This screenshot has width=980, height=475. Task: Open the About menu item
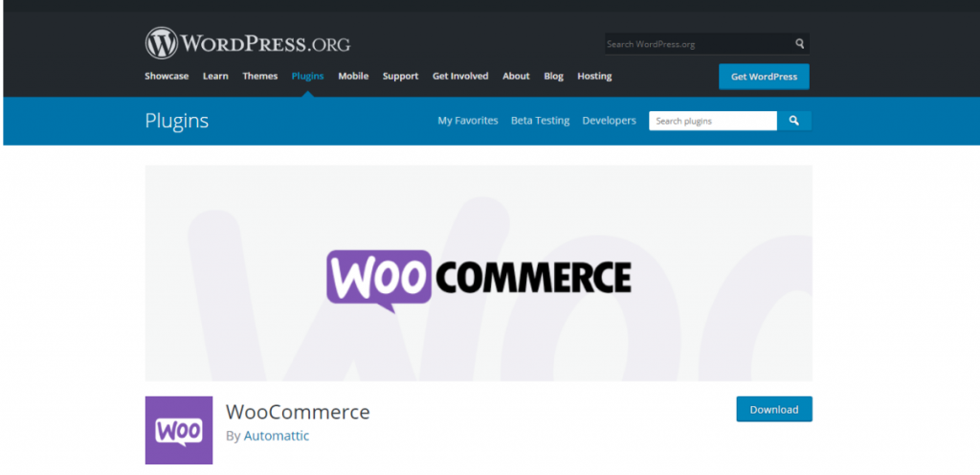point(516,77)
